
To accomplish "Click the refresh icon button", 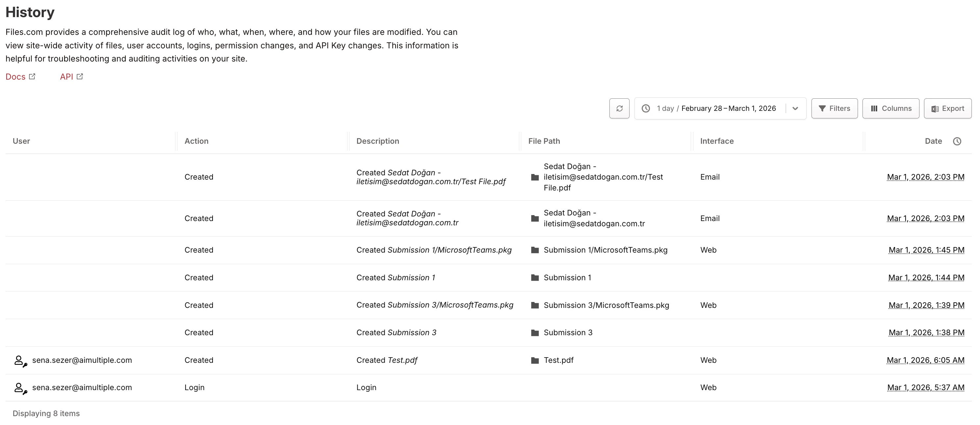I will click(619, 108).
